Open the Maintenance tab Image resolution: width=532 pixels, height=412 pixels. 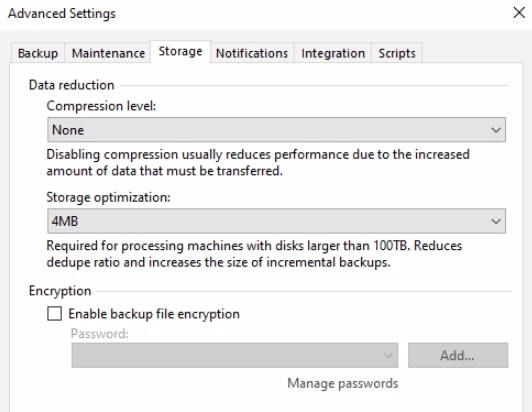(x=108, y=53)
